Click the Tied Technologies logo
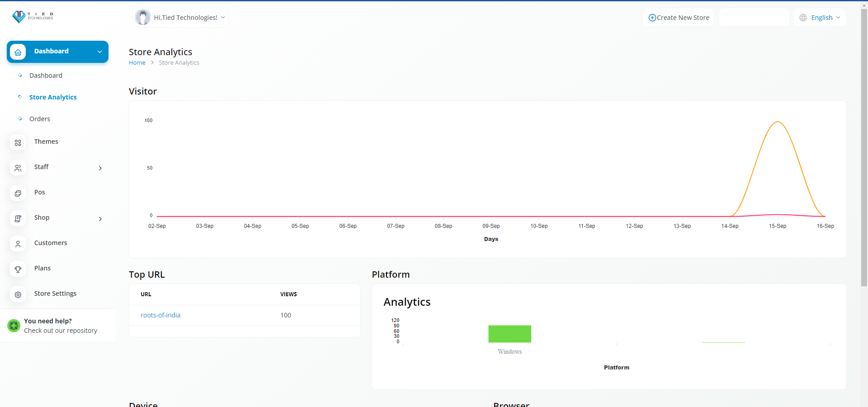Screen dimensions: 868x407 (33, 17)
